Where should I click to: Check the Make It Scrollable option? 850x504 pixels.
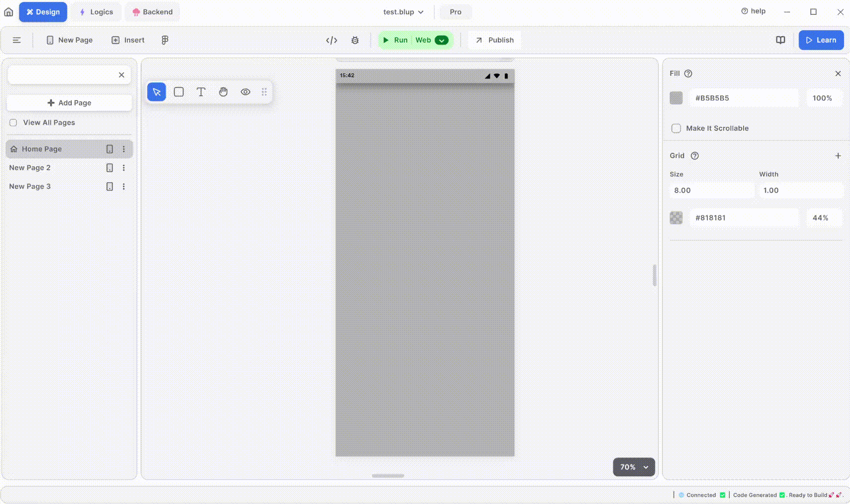click(x=676, y=128)
